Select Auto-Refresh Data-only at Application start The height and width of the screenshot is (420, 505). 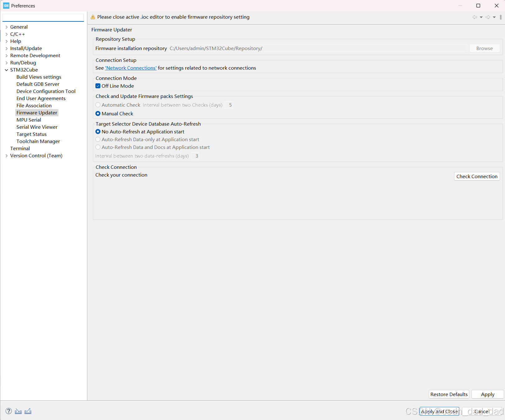click(x=98, y=139)
